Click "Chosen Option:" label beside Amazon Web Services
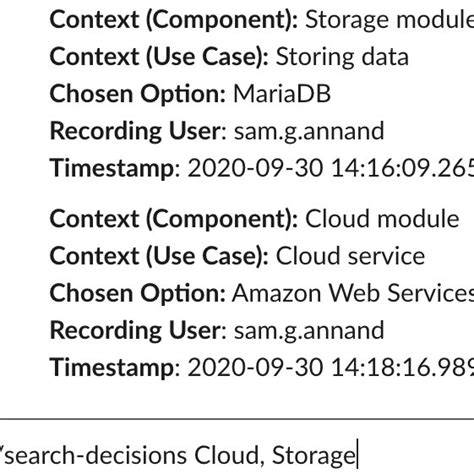The image size is (474, 474). pos(138,293)
